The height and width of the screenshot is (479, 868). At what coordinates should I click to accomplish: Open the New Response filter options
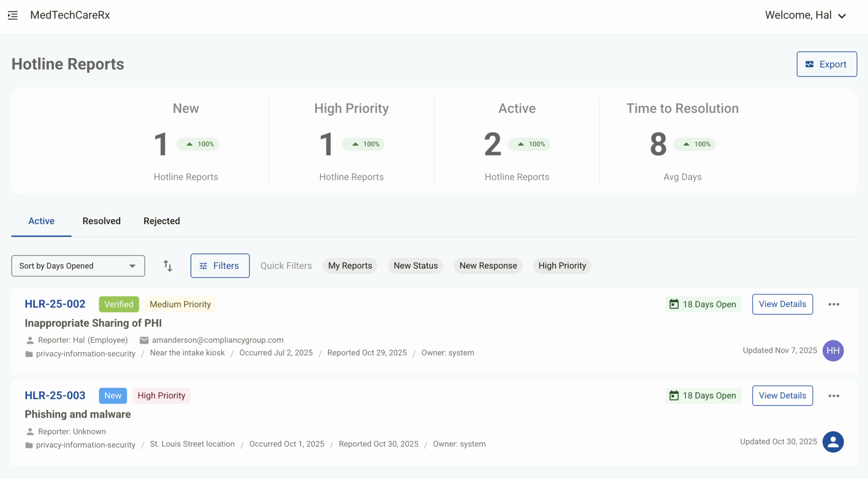click(488, 266)
